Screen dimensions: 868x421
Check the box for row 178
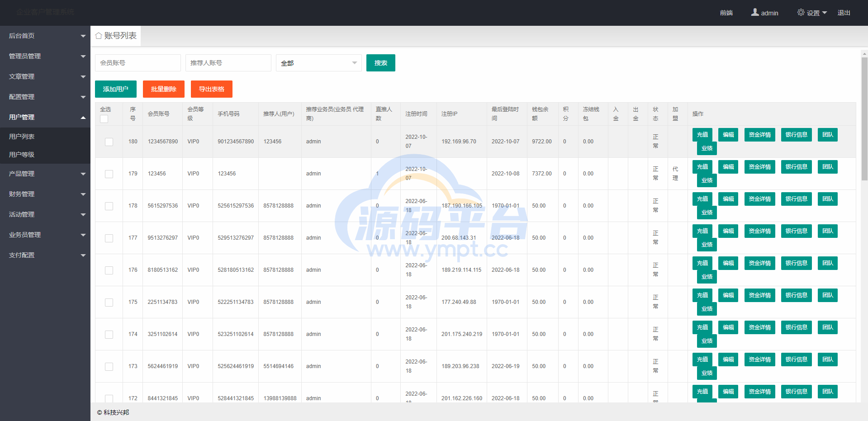109,206
